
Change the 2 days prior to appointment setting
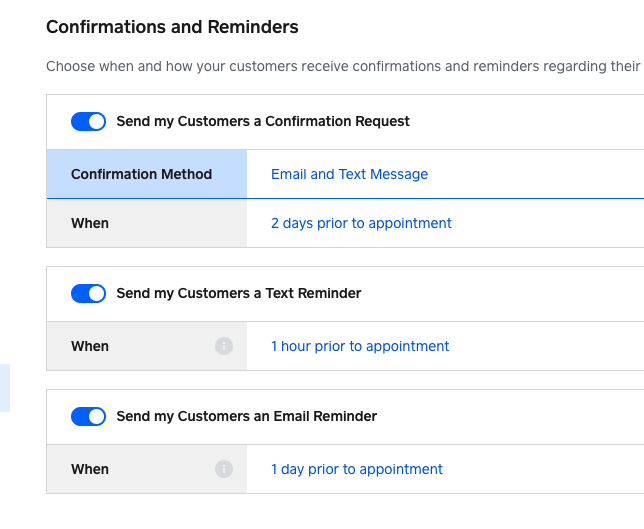[x=361, y=223]
